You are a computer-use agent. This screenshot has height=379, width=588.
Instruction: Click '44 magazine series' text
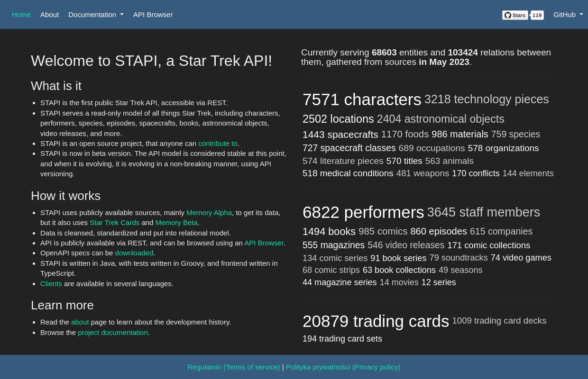click(x=340, y=282)
